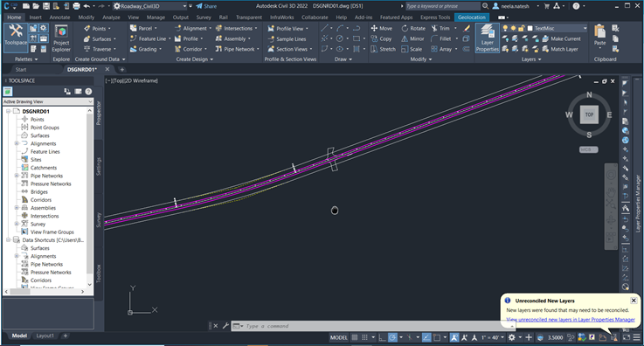Activate the Match Layer tool
The width and height of the screenshot is (644, 346).
coord(560,49)
